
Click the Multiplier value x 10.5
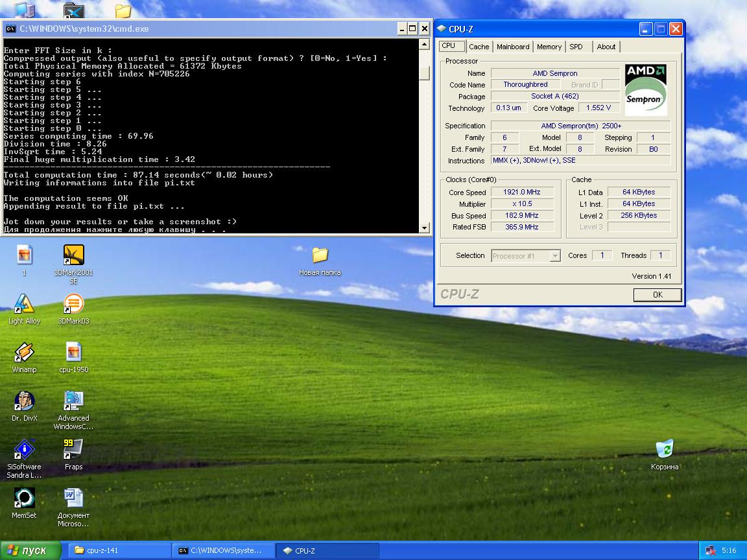(x=522, y=204)
